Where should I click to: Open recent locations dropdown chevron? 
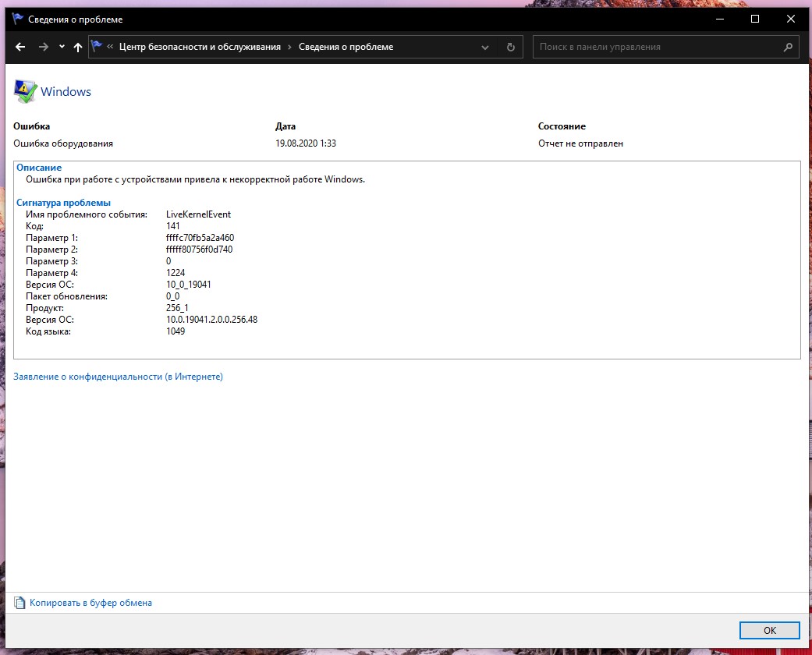click(x=62, y=47)
